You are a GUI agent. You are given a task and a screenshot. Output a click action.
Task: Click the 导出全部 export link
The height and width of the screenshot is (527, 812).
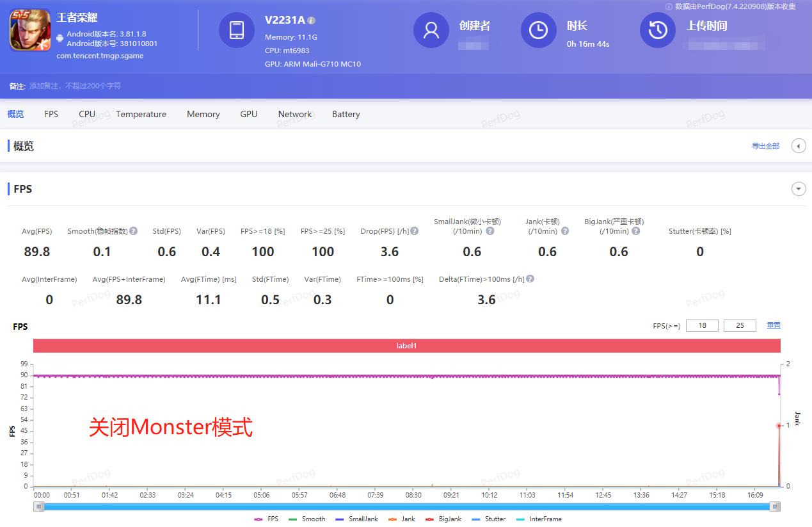coord(765,145)
